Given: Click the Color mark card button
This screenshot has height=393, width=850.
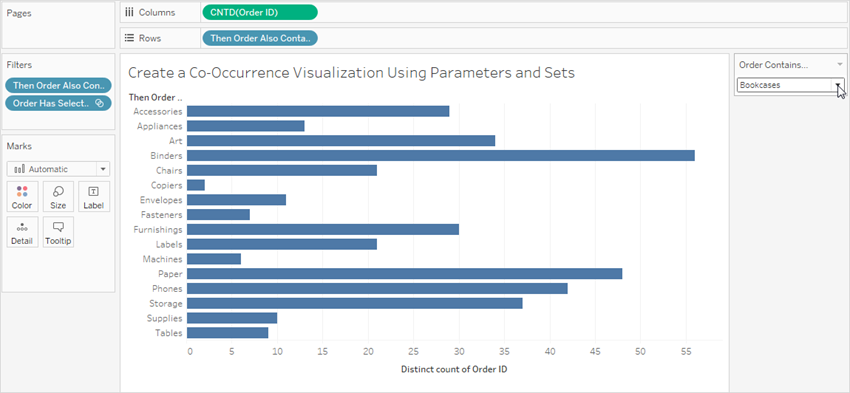Looking at the screenshot, I should (x=22, y=196).
